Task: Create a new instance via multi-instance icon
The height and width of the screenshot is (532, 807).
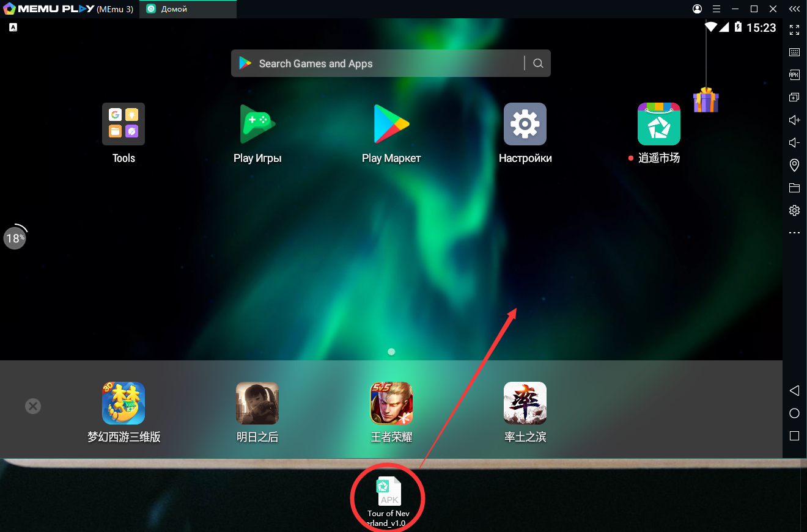Action: [x=794, y=97]
